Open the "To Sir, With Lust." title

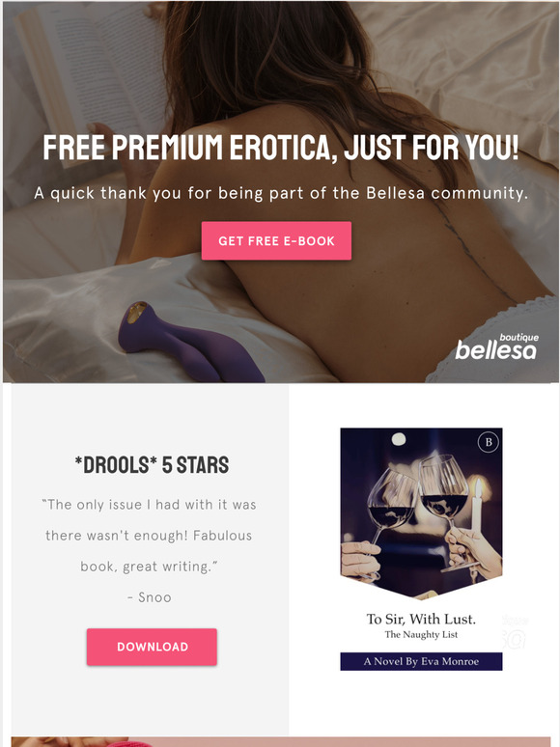(421, 619)
